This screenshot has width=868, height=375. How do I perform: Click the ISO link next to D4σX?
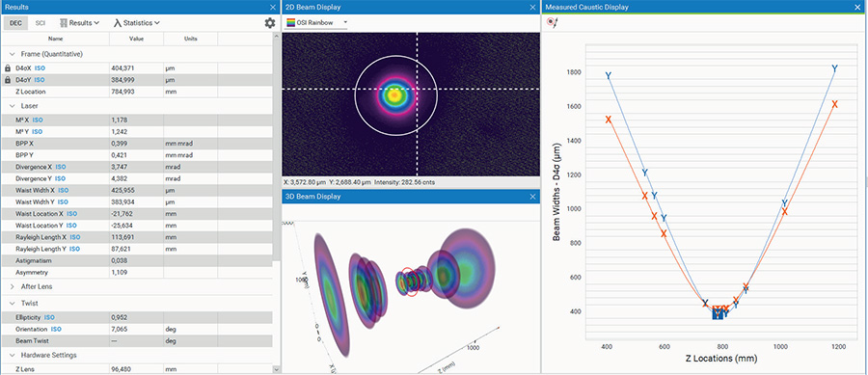point(40,67)
